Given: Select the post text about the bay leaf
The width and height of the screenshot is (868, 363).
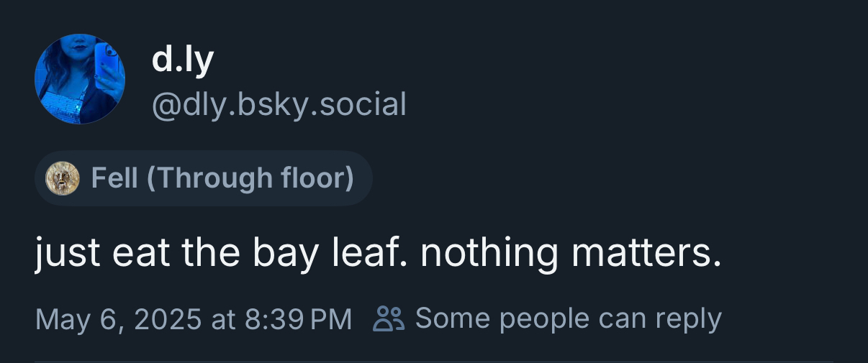Looking at the screenshot, I should pyautogui.click(x=378, y=254).
